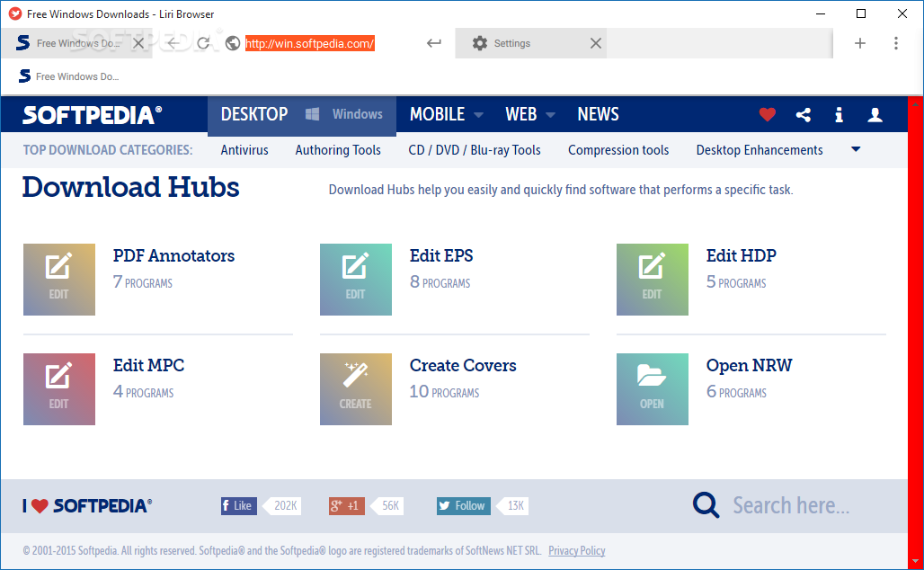
Task: Open the PDF Annotators hub link
Action: [173, 256]
